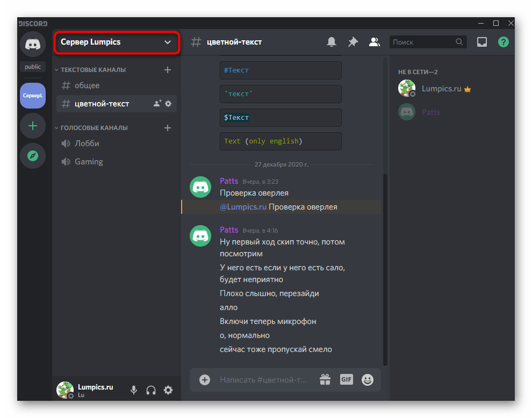Image resolution: width=532 pixels, height=418 pixels.
Task: Attach a file with plus button
Action: coord(205,380)
